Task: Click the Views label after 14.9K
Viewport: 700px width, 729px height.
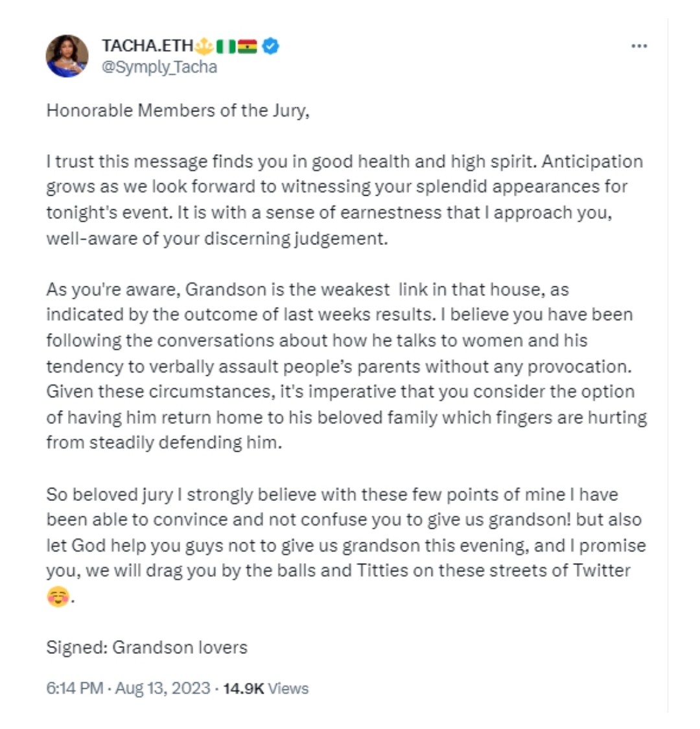Action: click(288, 689)
